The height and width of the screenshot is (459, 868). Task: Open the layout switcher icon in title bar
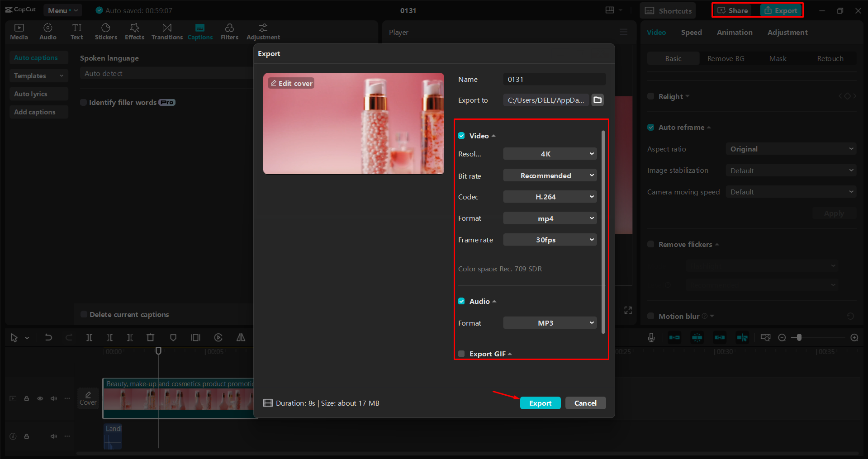tap(610, 10)
